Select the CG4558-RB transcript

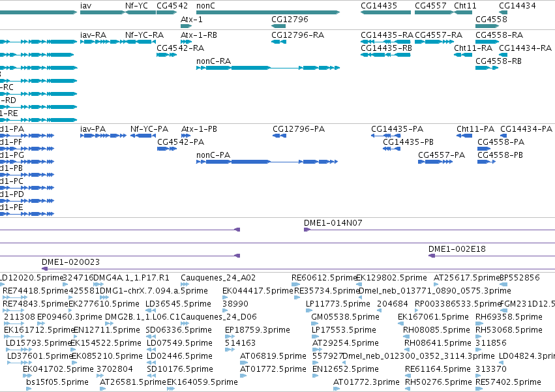point(487,68)
